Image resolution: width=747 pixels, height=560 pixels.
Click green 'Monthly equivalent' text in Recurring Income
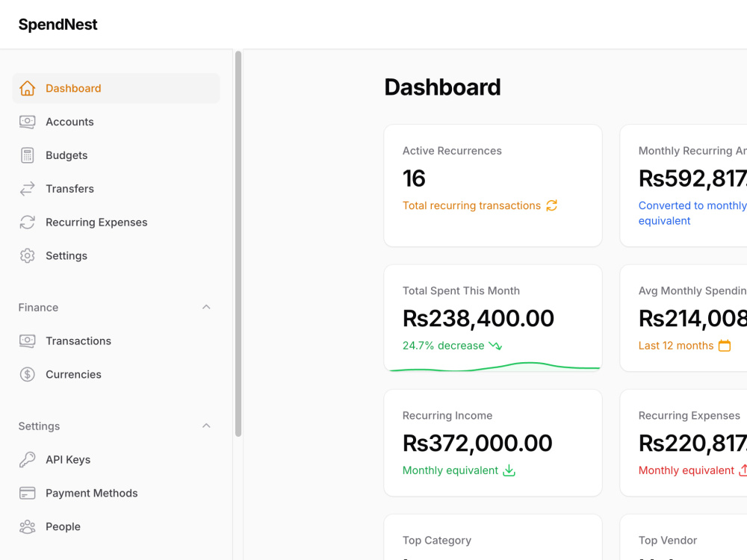tap(450, 470)
